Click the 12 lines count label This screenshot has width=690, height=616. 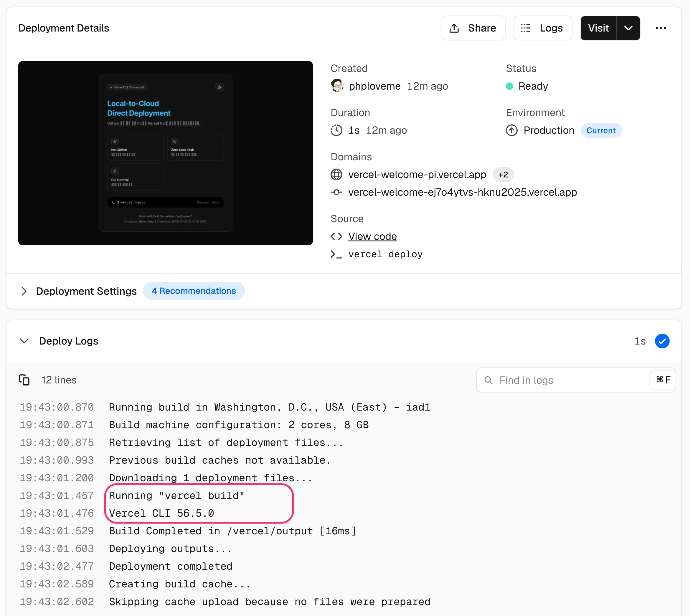[x=59, y=380]
